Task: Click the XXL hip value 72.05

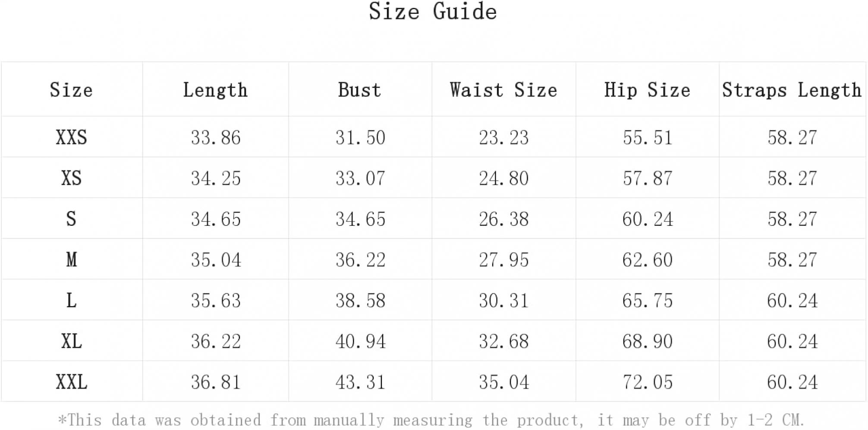Action: click(x=647, y=382)
